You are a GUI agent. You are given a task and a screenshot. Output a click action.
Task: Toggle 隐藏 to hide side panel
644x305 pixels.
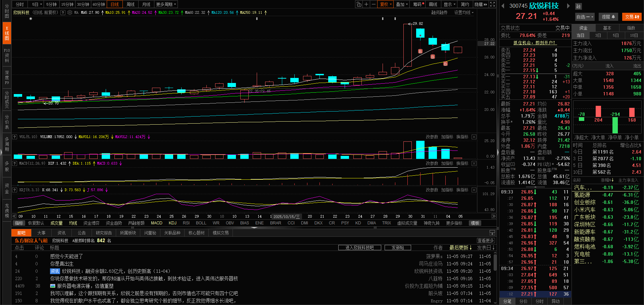click(x=481, y=4)
